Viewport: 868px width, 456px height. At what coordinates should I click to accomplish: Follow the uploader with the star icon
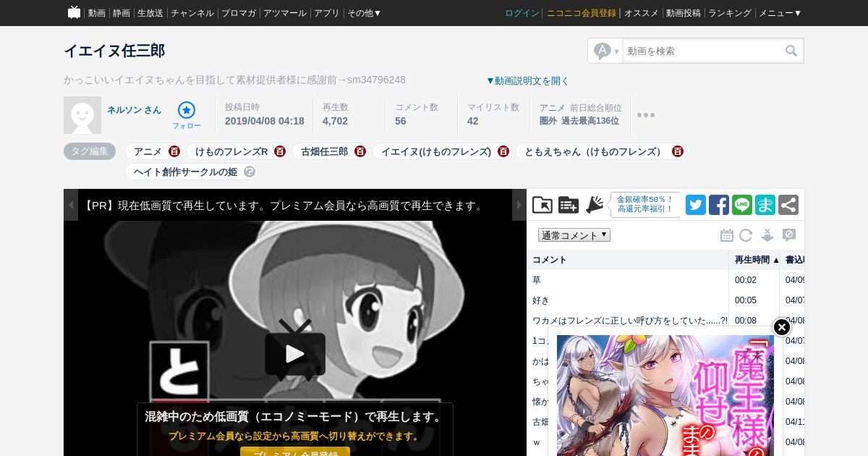(x=187, y=110)
